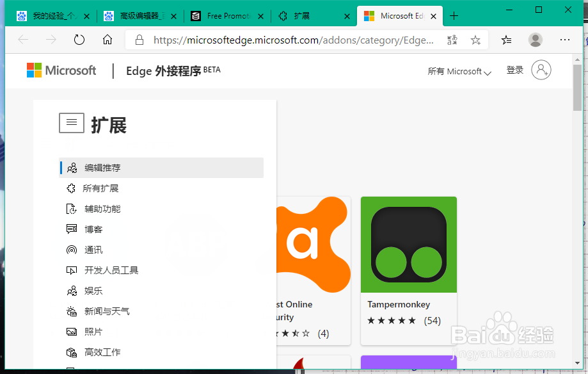588x374 pixels.
Task: Close the Microsoft Edge addons tab
Action: [433, 16]
